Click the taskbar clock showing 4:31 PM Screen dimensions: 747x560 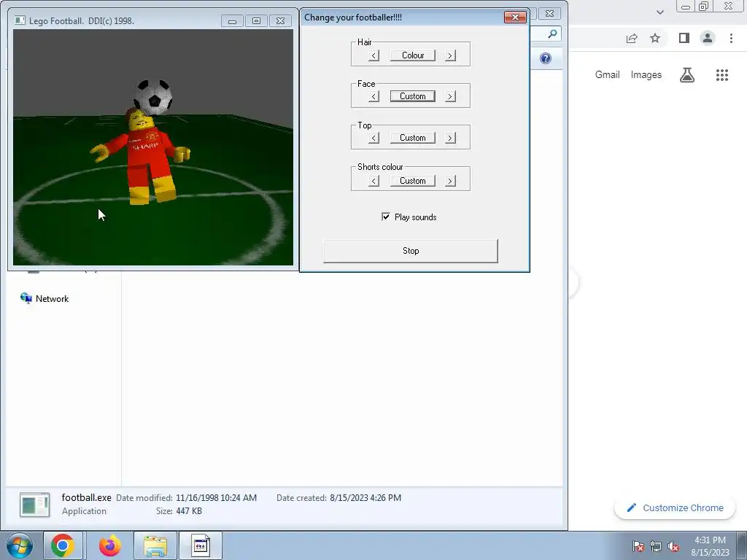pyautogui.click(x=710, y=546)
